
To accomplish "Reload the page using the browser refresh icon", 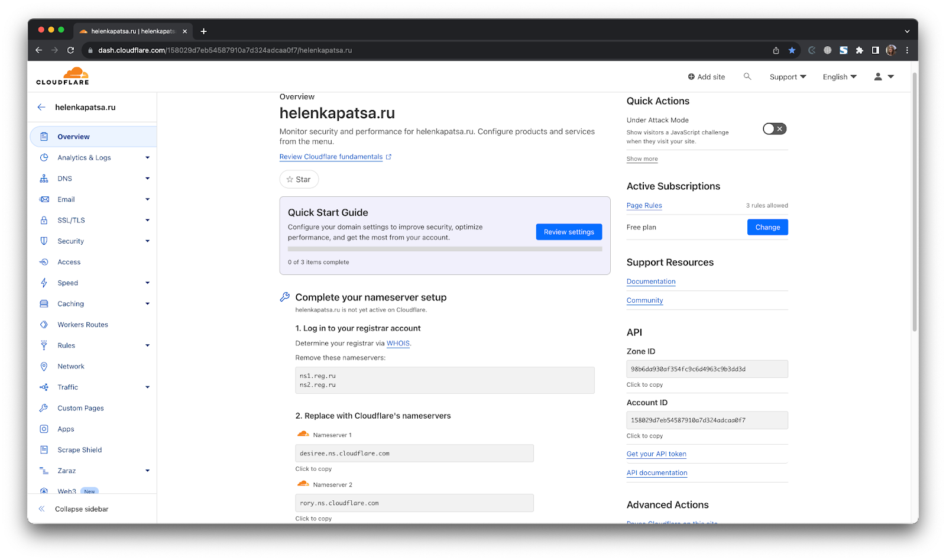I will tap(70, 50).
